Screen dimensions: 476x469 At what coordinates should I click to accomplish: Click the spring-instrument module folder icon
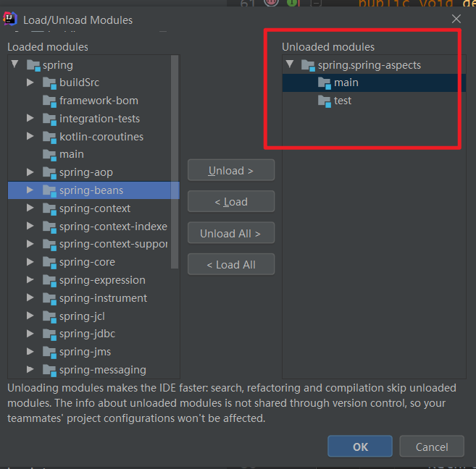pyautogui.click(x=49, y=299)
